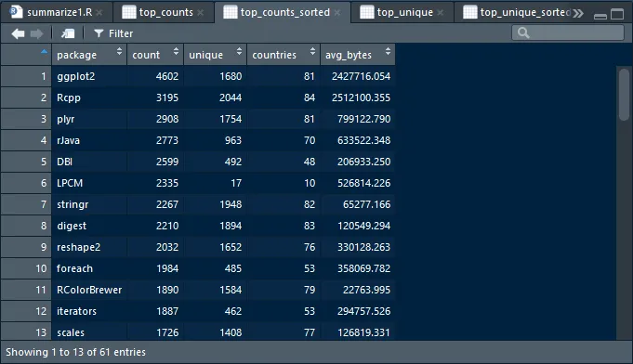This screenshot has width=633, height=364.
Task: Click the vertical scrollbar thumb
Action: (624, 94)
